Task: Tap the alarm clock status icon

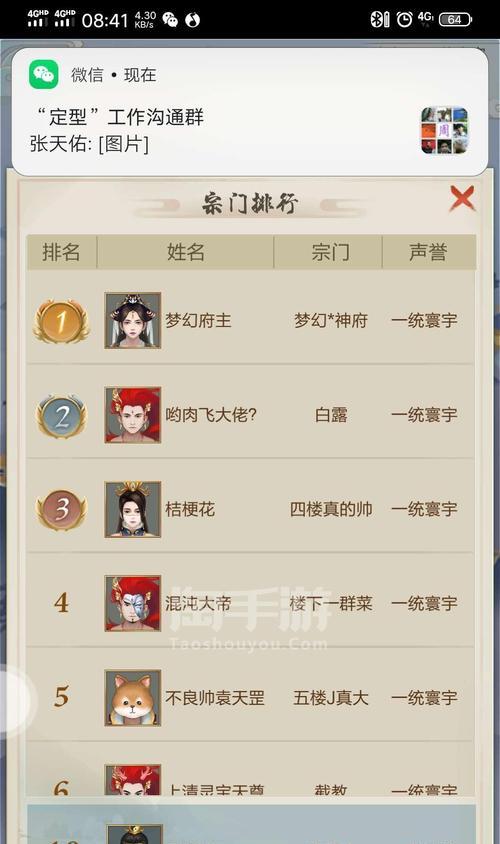Action: click(x=404, y=19)
